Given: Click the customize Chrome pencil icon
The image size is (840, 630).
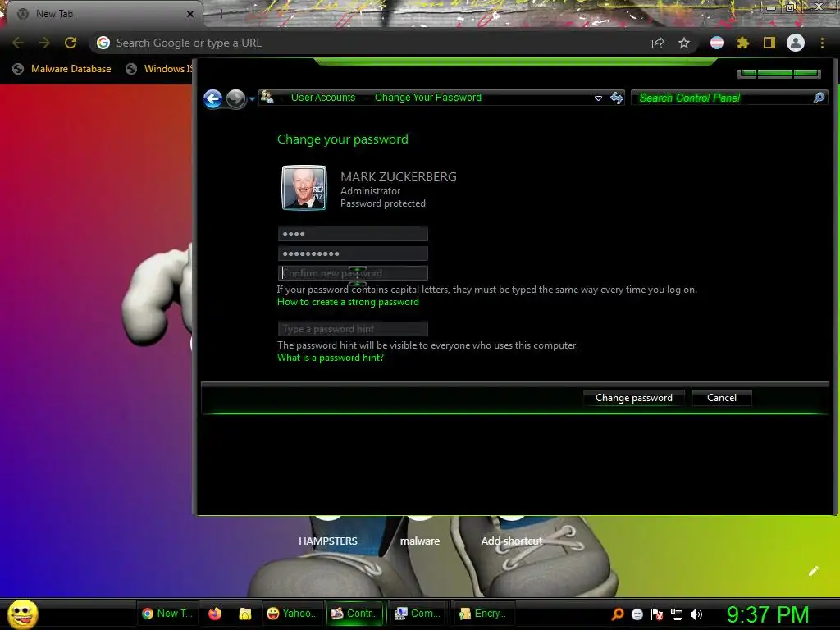Looking at the screenshot, I should (814, 571).
